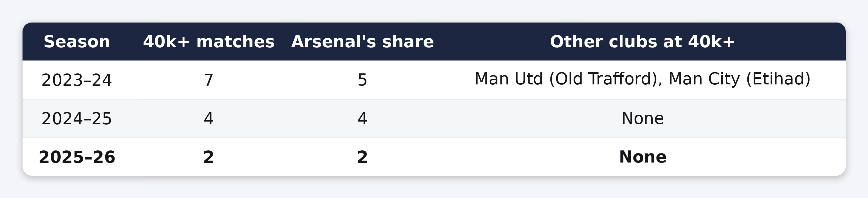The width and height of the screenshot is (868, 198).
Task: Select the 2023–24 season cell
Action: [x=77, y=80]
